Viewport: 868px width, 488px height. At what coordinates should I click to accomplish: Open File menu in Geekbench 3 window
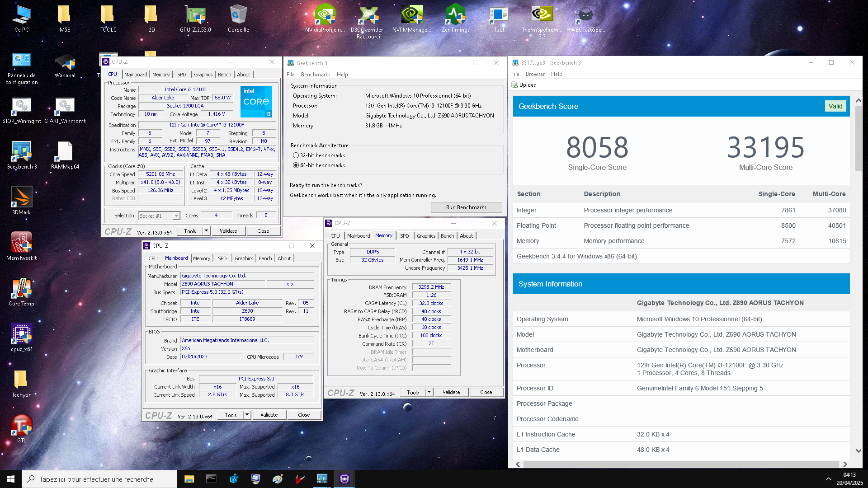pos(291,75)
